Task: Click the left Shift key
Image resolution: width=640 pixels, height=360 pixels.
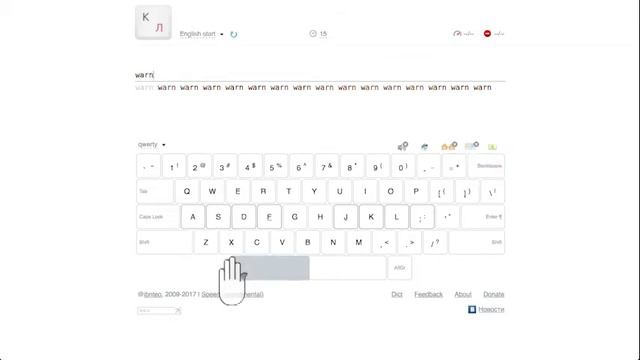Action: pos(164,242)
